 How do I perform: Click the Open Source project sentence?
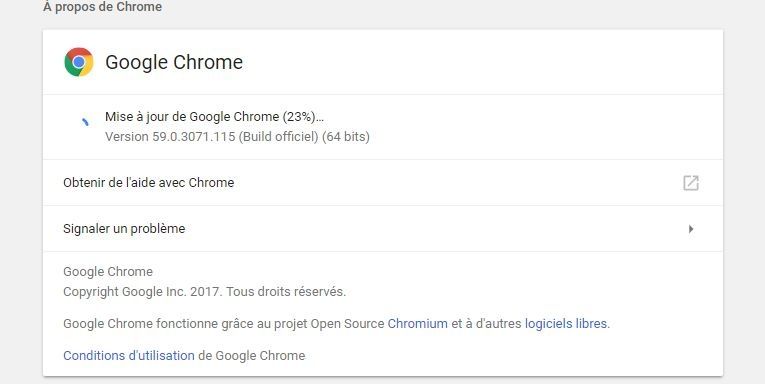(x=336, y=323)
